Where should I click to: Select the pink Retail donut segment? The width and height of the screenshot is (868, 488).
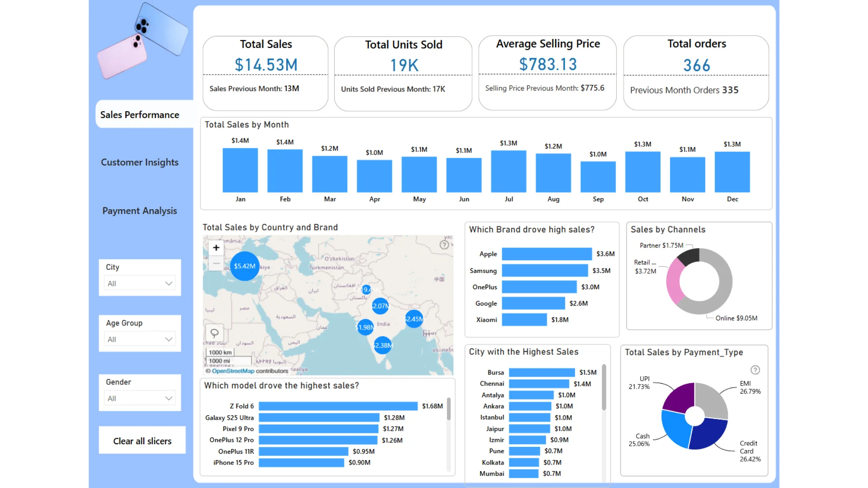click(674, 282)
